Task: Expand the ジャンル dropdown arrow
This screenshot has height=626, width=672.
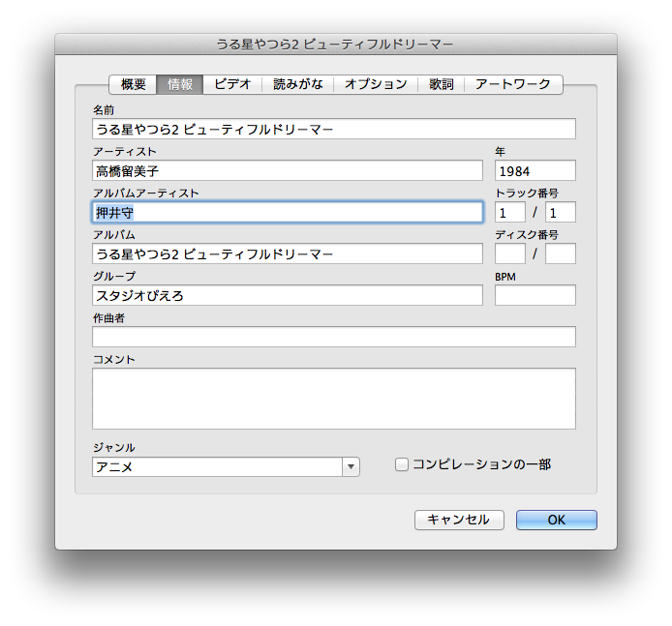Action: click(x=350, y=467)
